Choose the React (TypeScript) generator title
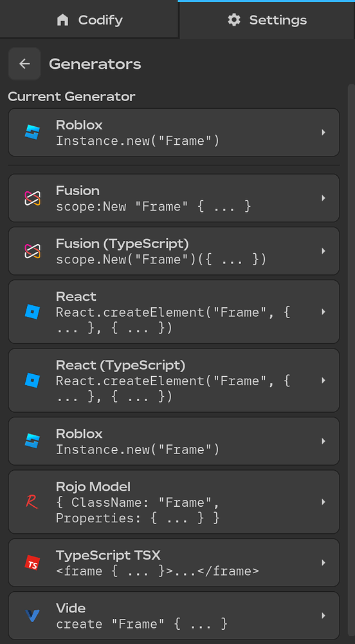Image resolution: width=355 pixels, height=644 pixels. click(120, 365)
